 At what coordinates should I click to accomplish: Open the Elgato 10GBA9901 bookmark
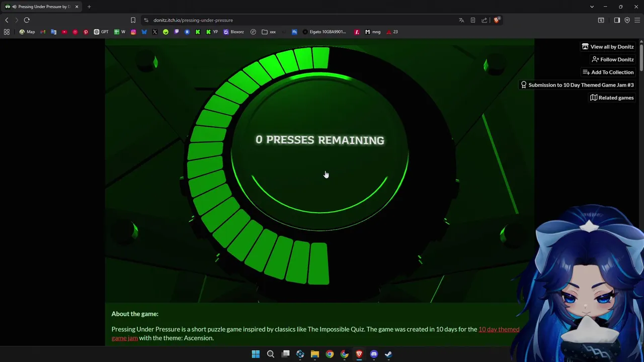pos(325,32)
